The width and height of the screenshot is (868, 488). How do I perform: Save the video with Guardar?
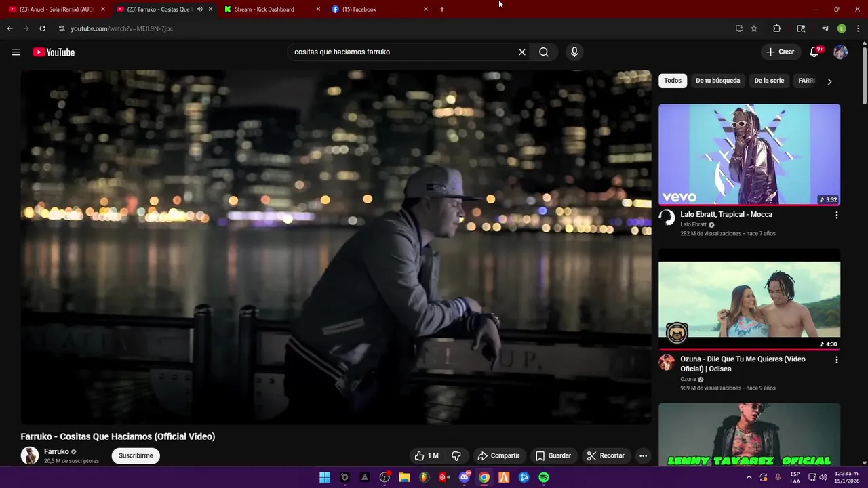tap(553, 455)
